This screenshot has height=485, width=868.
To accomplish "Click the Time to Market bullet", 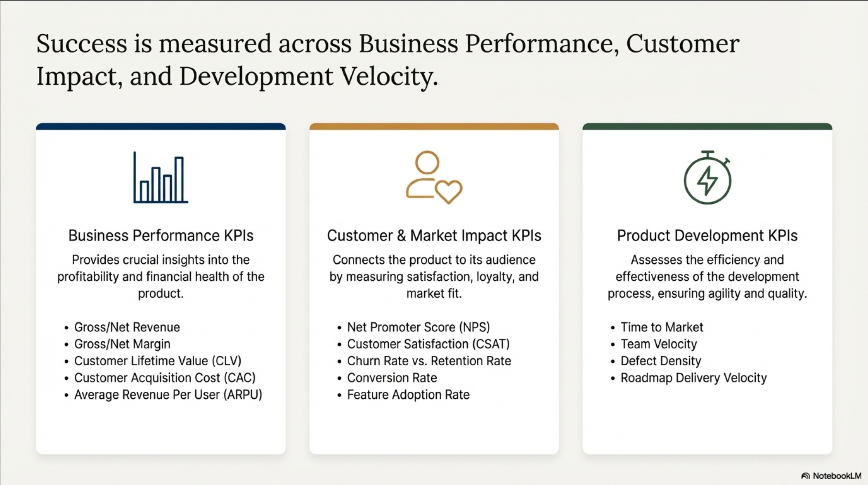I will pyautogui.click(x=662, y=327).
